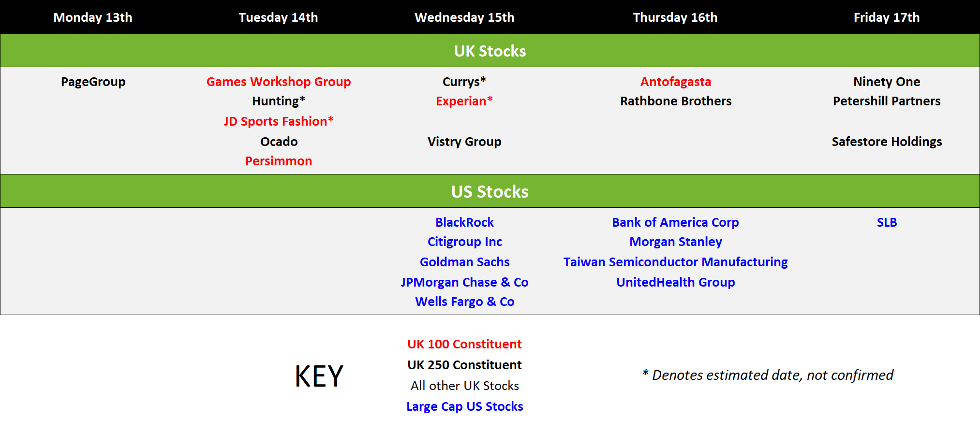Open JPMorgan Chase & Co entry

pyautogui.click(x=464, y=282)
